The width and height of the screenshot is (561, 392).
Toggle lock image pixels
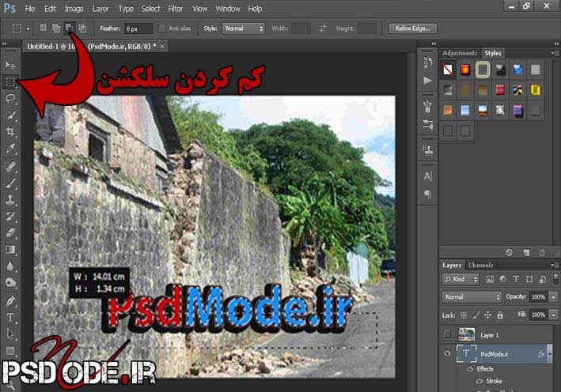476,315
